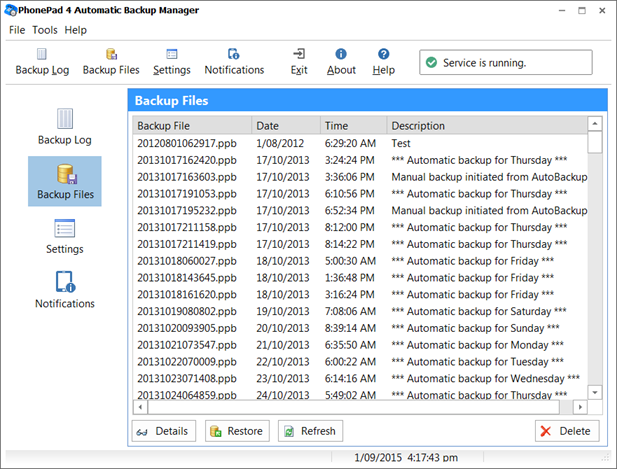This screenshot has width=617, height=469.
Task: Click the Restore button
Action: [237, 431]
